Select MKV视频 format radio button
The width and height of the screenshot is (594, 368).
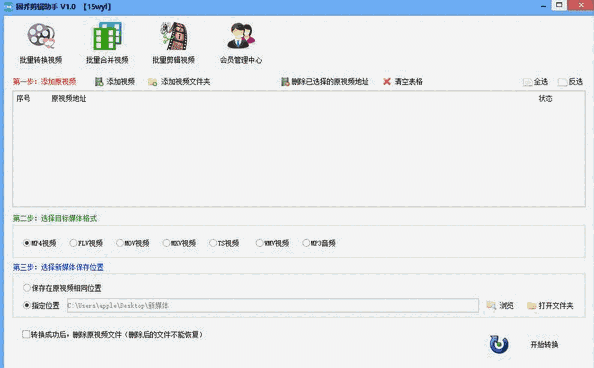click(x=166, y=243)
